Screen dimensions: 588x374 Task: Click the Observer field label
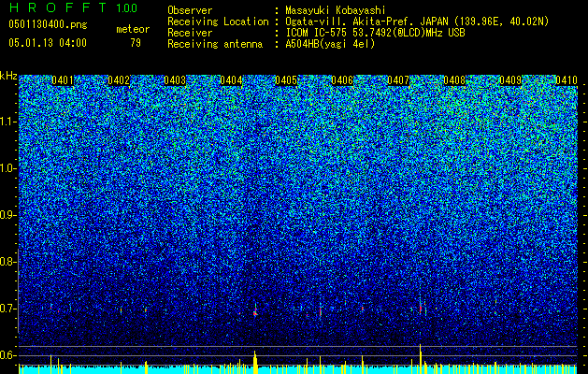[190, 10]
